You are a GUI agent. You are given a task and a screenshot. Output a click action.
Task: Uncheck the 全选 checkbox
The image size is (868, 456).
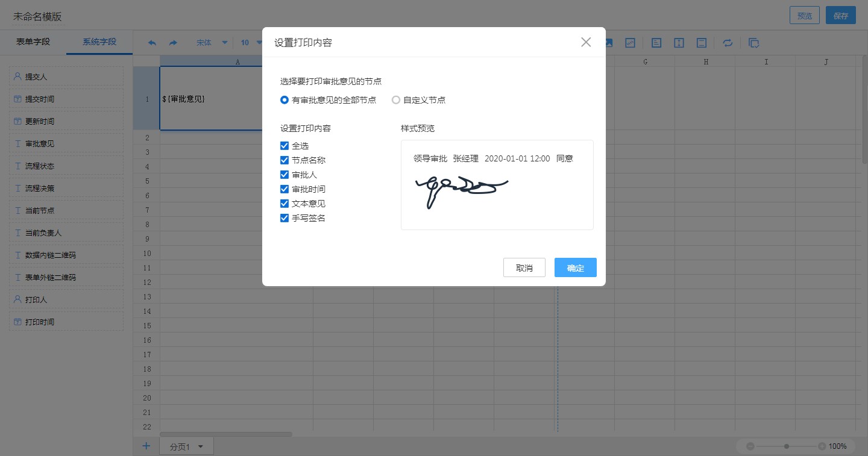pos(285,146)
